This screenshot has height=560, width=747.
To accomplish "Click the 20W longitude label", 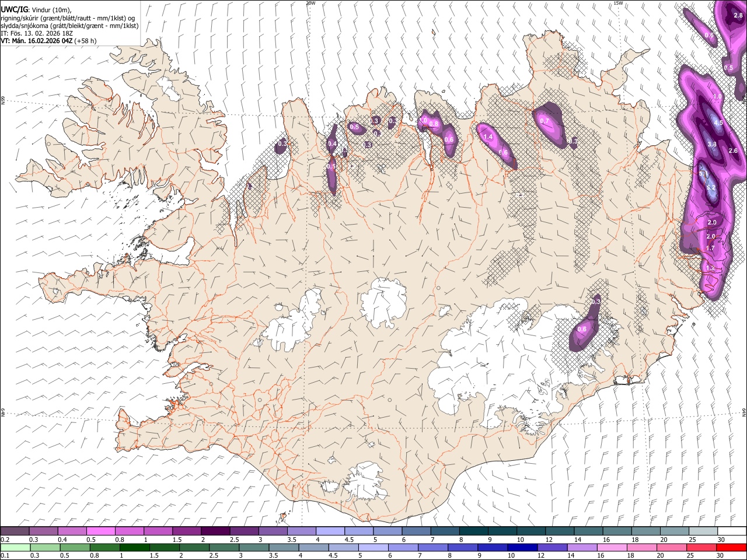I will coord(310,3).
